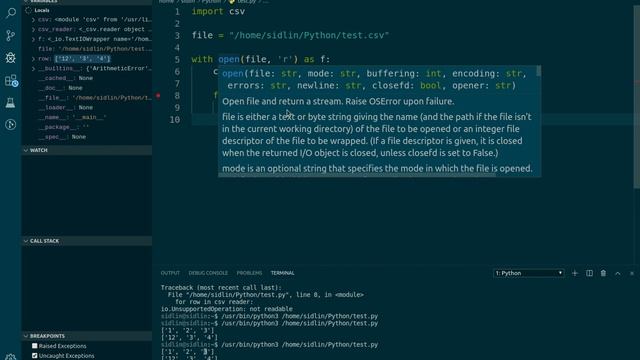Select the __loader__: None variable
Viewport: 640px width, 360px height.
[x=87, y=108]
